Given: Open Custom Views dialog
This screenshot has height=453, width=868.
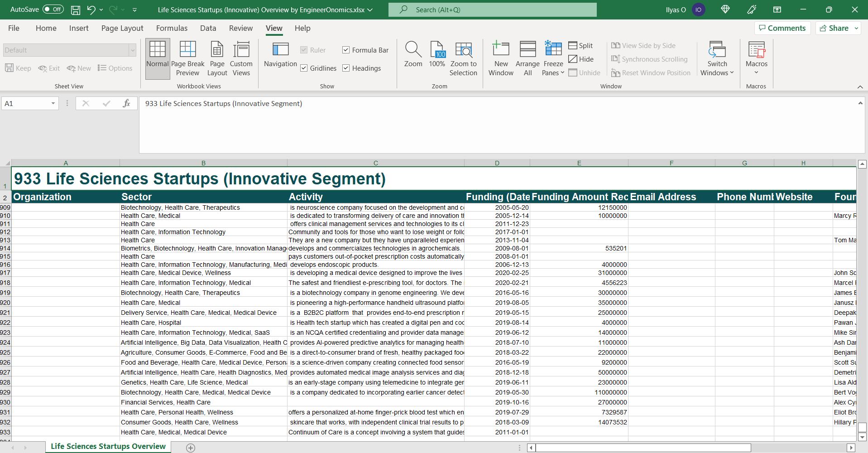Looking at the screenshot, I should [x=241, y=58].
